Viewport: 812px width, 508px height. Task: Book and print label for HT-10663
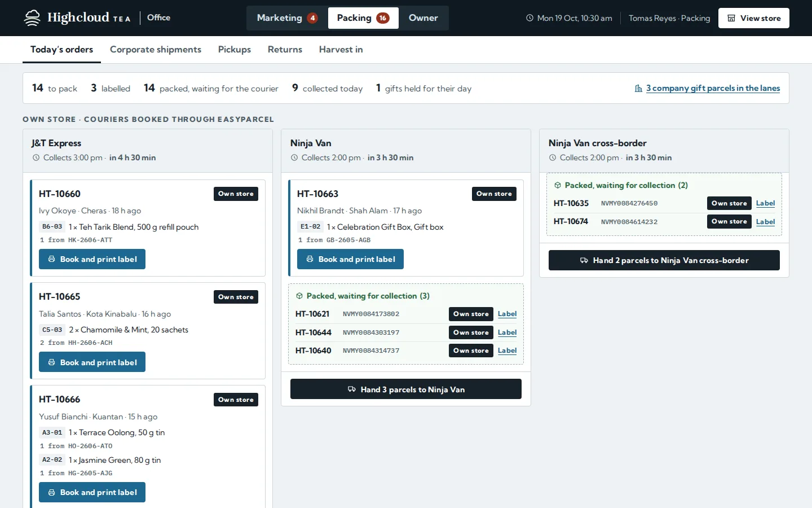point(351,259)
